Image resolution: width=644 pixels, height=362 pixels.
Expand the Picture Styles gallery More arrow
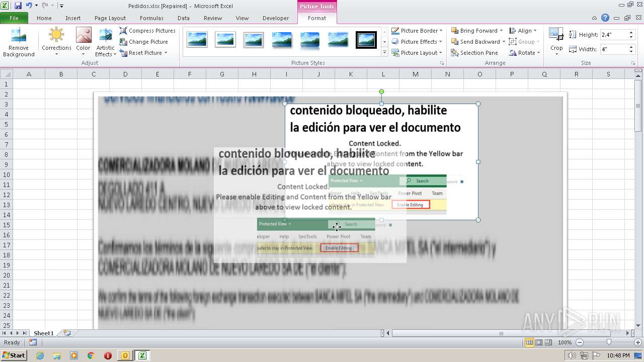tap(385, 52)
